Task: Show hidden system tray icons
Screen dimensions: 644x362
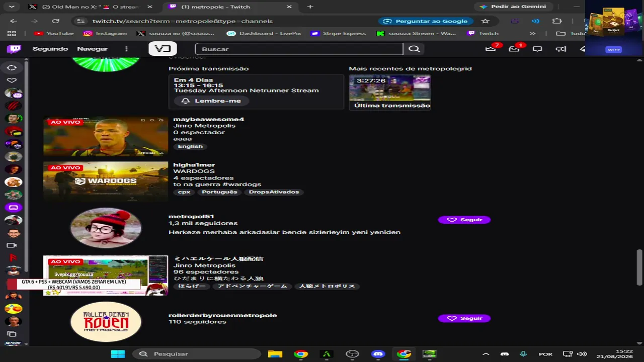Action: [486, 354]
